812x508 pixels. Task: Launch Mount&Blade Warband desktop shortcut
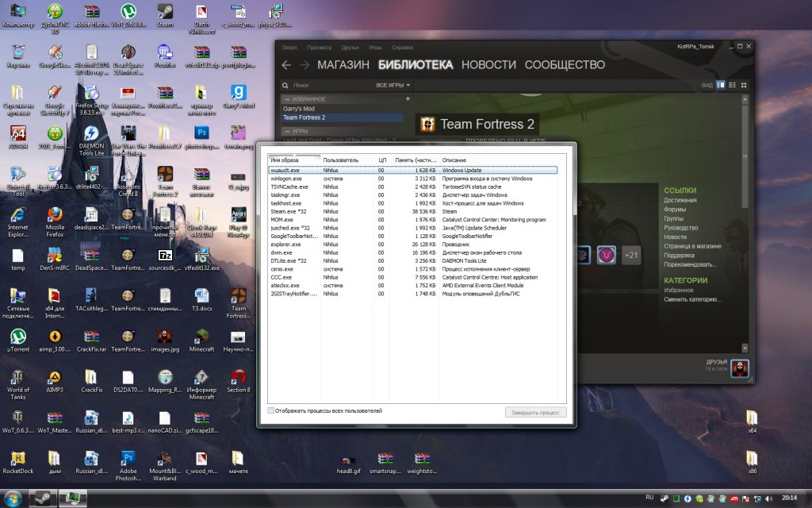tap(165, 466)
